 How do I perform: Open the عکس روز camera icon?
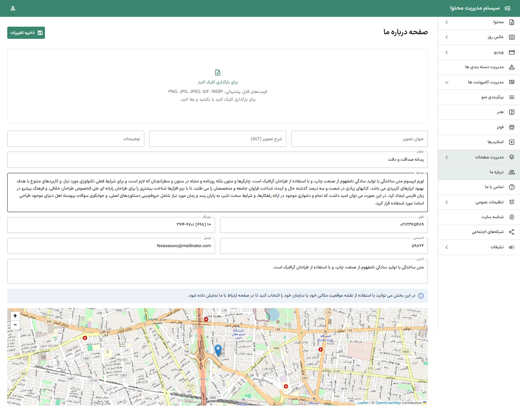[x=512, y=37]
